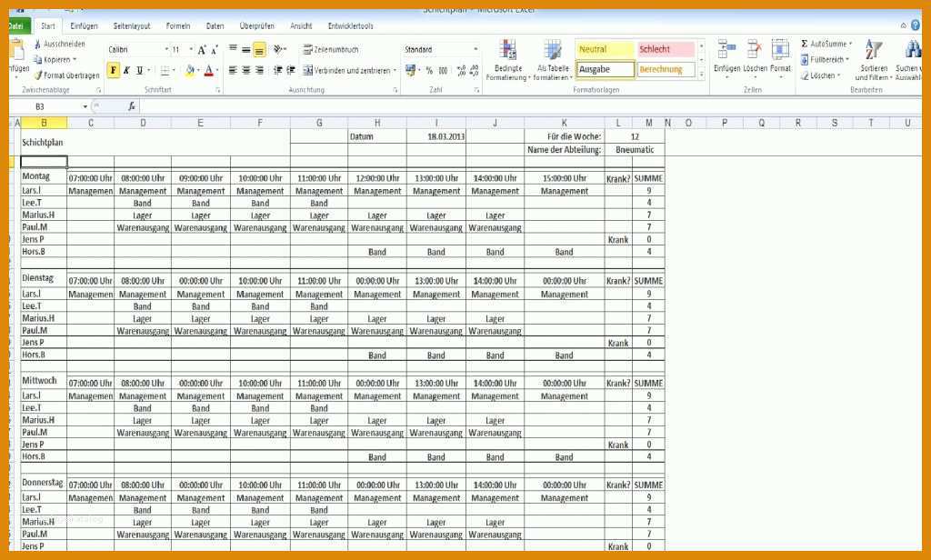The image size is (931, 560).
Task: Open the font size 11 dropdown
Action: tap(191, 49)
